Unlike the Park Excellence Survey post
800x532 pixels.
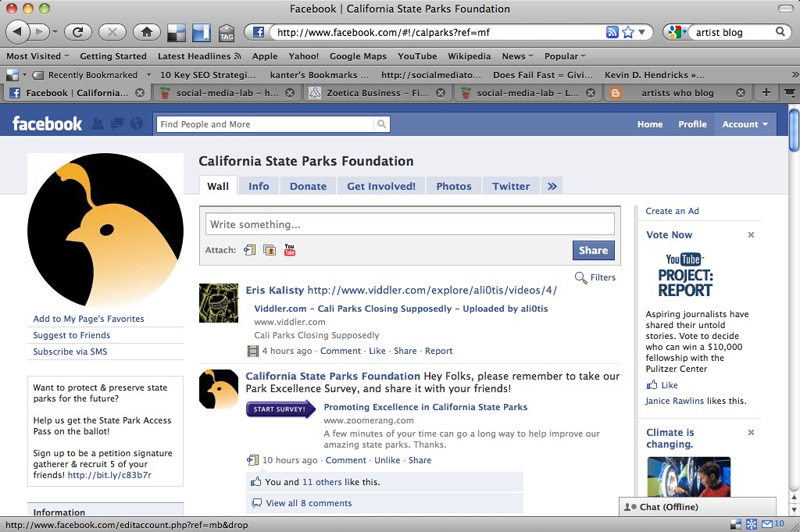pyautogui.click(x=387, y=460)
